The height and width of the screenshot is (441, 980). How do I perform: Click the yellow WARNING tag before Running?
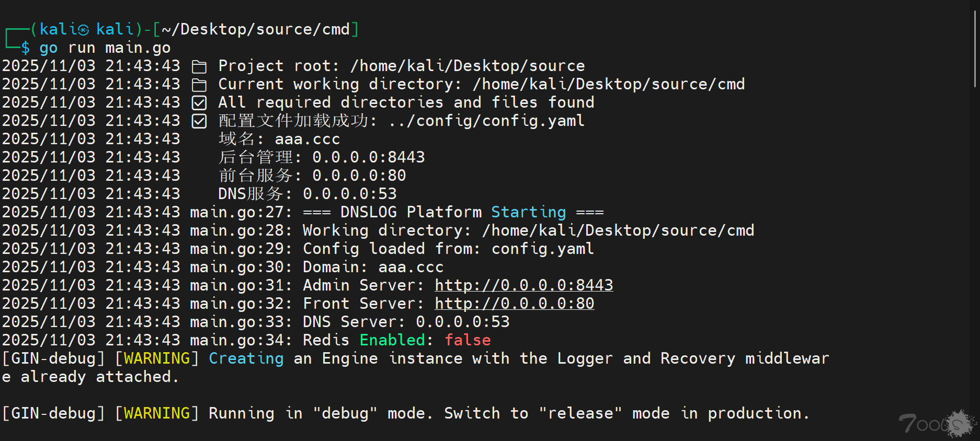tap(157, 413)
